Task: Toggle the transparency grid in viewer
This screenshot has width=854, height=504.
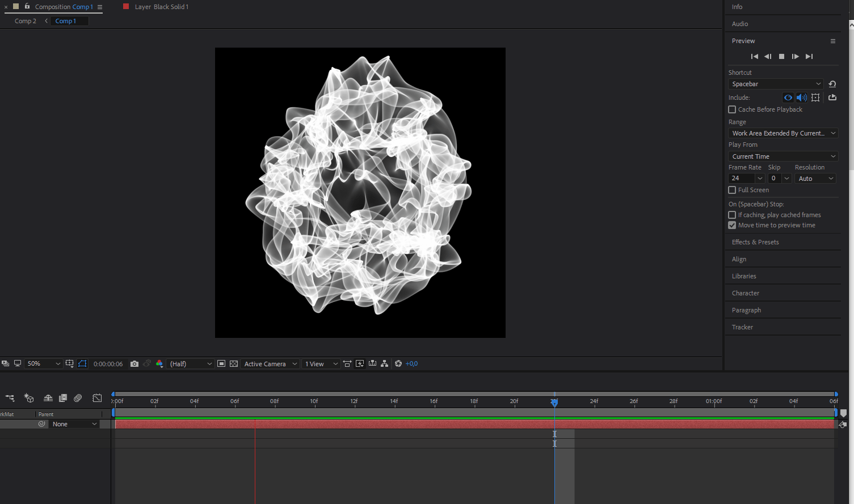Action: 234,364
